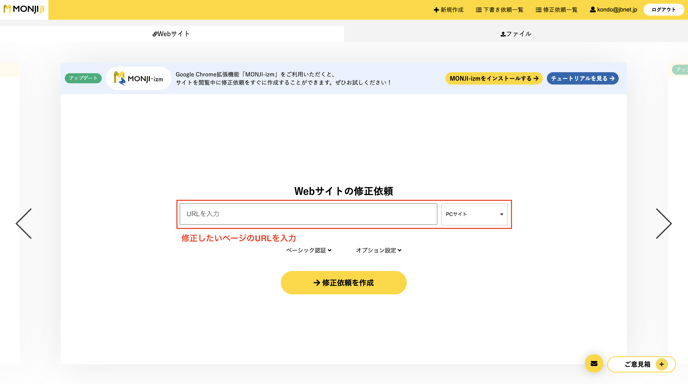
Task: Switch to the Webサイト tab
Action: (172, 34)
